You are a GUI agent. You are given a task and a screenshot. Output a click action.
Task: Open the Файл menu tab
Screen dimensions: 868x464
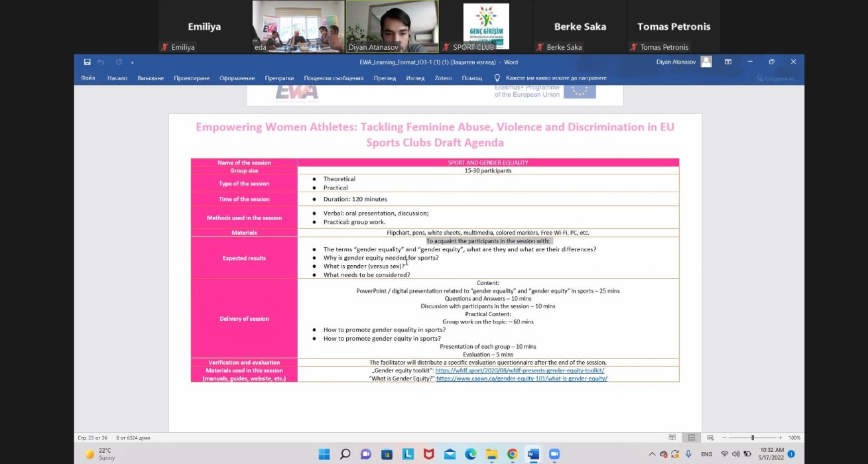(88, 78)
